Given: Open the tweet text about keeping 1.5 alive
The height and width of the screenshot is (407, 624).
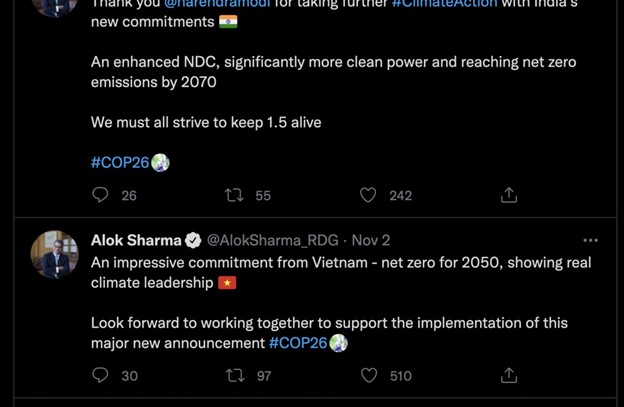Looking at the screenshot, I should point(206,122).
